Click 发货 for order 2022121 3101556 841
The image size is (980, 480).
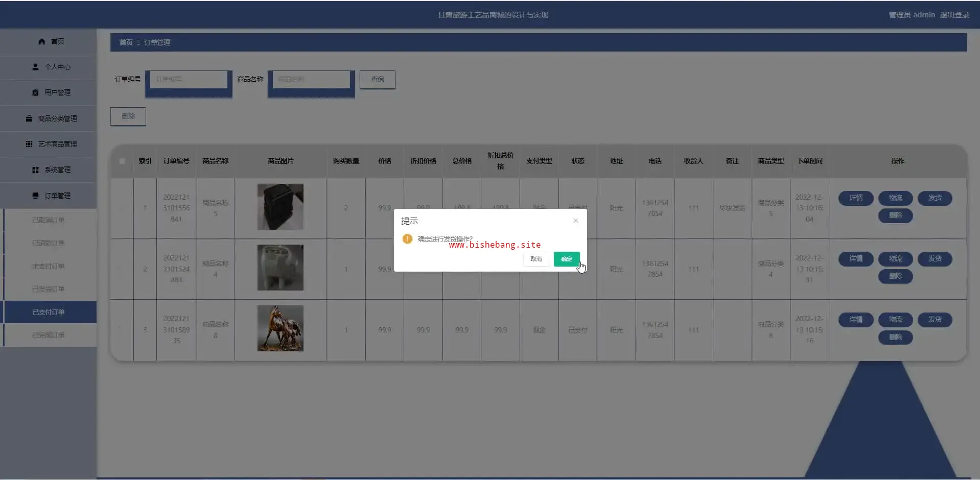point(935,198)
